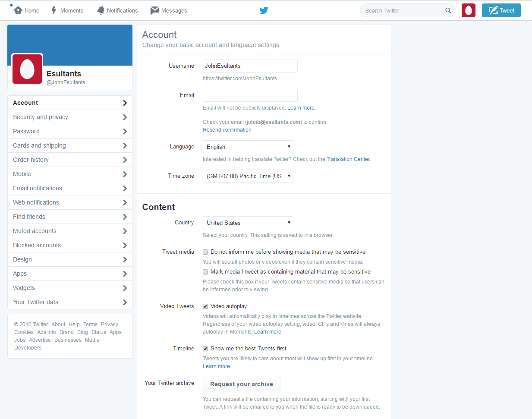
Task: Open Help link in footer
Action: point(74,324)
